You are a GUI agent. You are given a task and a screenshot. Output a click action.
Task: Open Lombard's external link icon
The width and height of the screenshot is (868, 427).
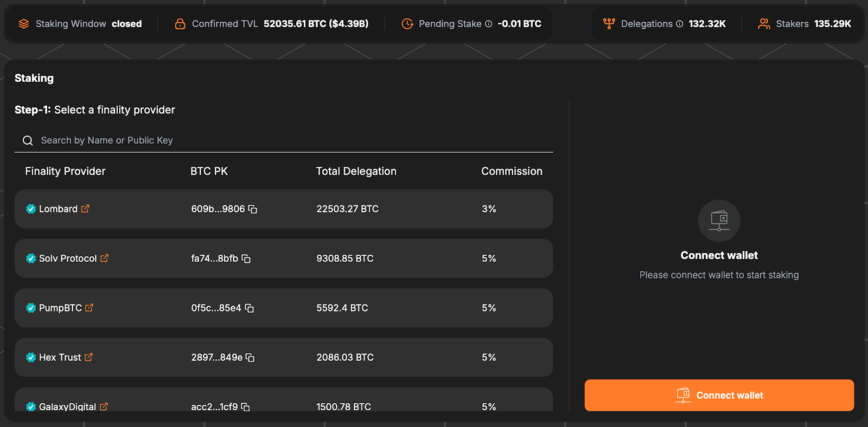[x=85, y=209]
